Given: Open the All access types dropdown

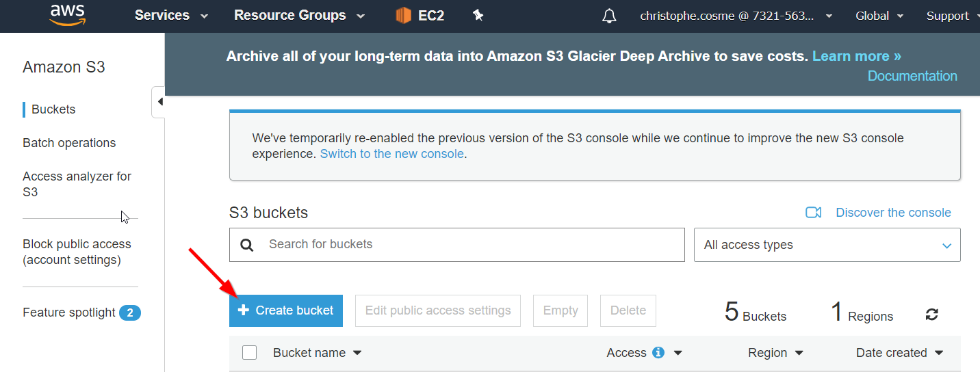Looking at the screenshot, I should point(827,245).
